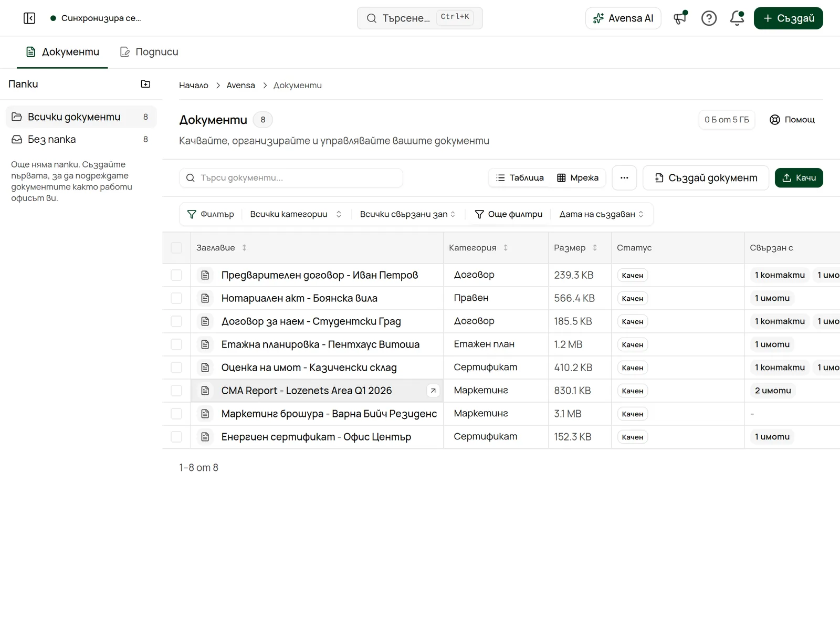Click the Качи upload button
The image size is (840, 630).
(x=799, y=178)
